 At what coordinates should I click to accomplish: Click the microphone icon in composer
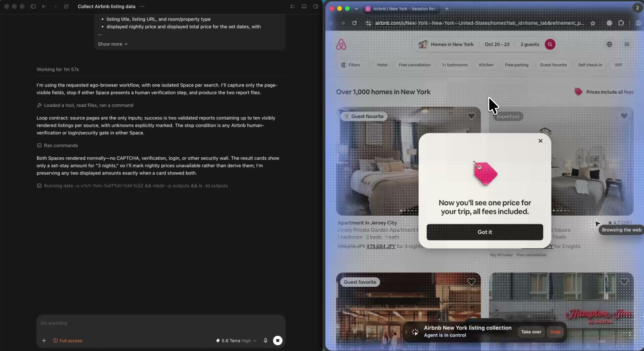pos(266,341)
